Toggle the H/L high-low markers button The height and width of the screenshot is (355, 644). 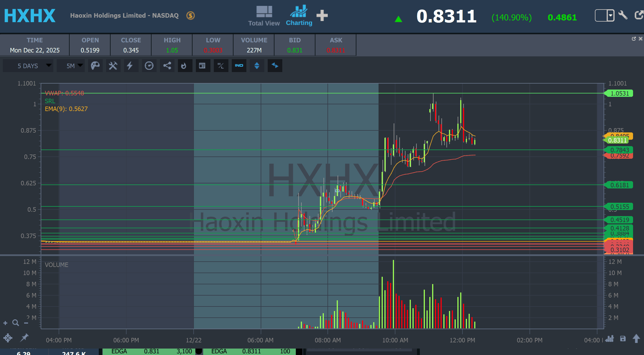click(221, 66)
